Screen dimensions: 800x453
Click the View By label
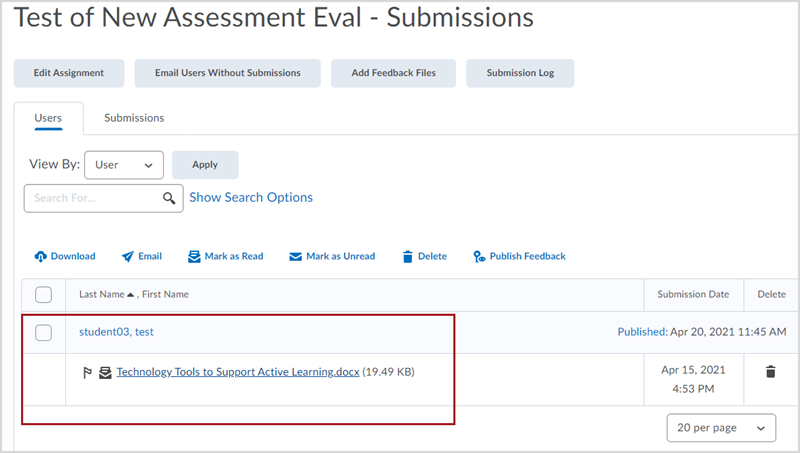(55, 164)
